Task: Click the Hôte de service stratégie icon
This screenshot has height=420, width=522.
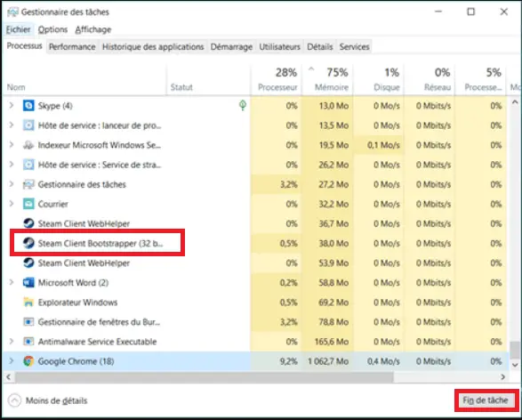Action: click(28, 165)
